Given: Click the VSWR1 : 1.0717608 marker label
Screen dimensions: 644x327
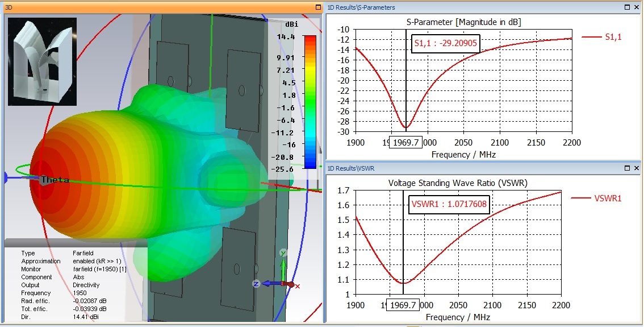Looking at the screenshot, I should click(x=449, y=204).
